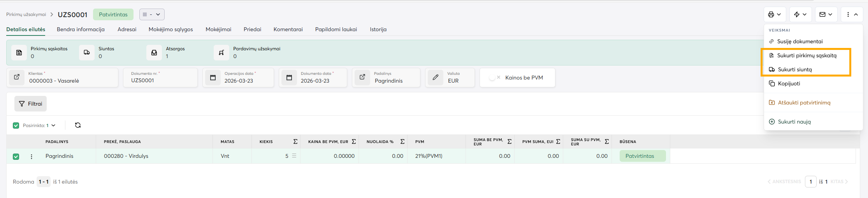Image resolution: width=868 pixels, height=198 pixels.
Task: Toggle the select-all Pasirinkta checkbox
Action: 16,126
